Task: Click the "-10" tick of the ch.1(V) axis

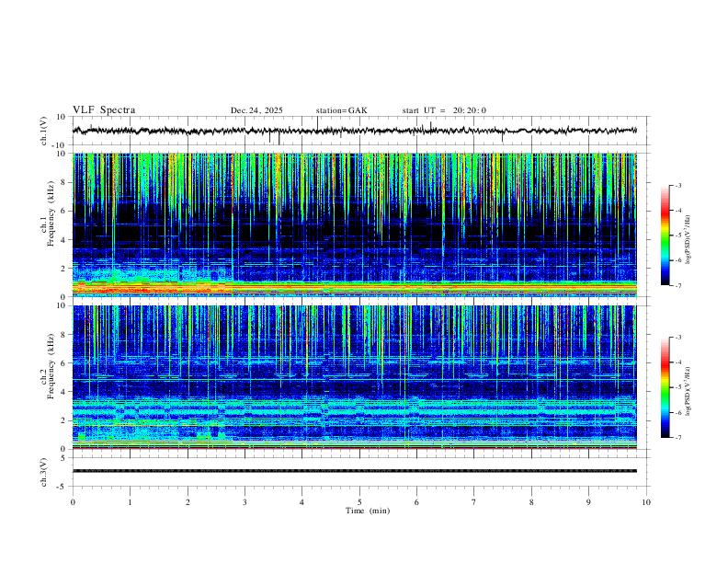Action: 61,145
